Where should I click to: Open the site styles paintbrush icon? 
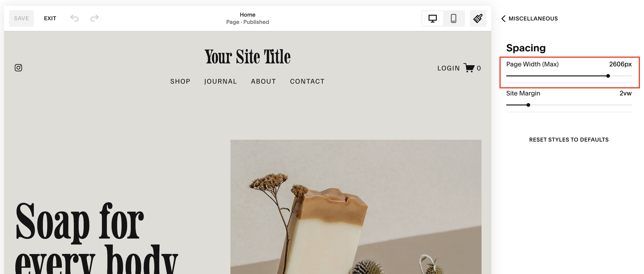coord(478,18)
